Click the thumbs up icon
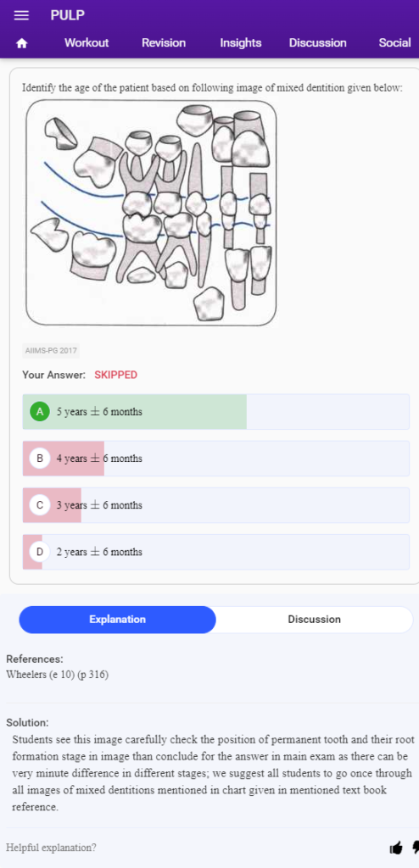 [x=396, y=847]
